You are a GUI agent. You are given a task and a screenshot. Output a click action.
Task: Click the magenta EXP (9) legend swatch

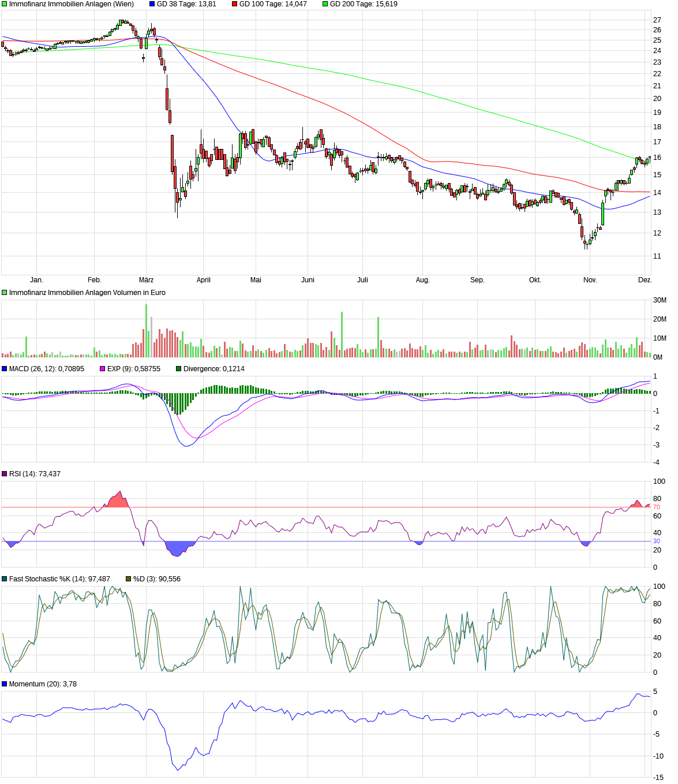tap(103, 369)
